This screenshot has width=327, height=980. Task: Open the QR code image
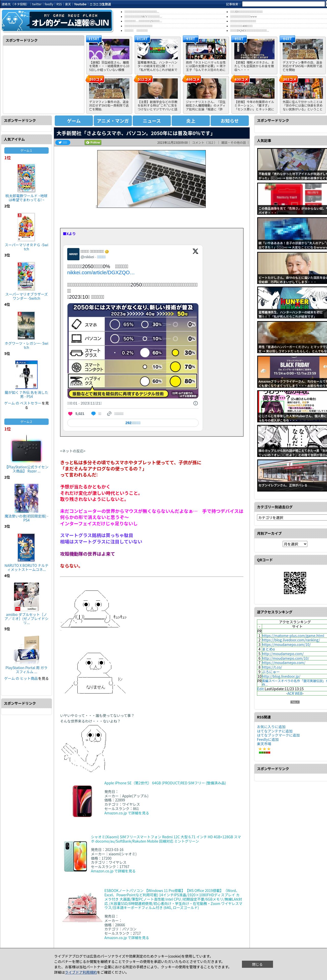tap(295, 582)
